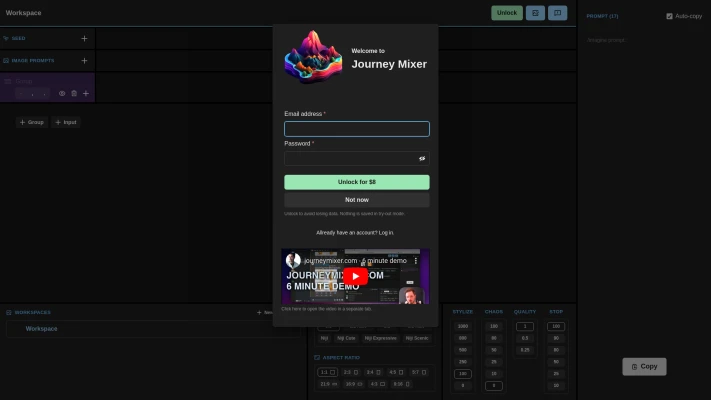
Task: Play the journeymixer 6 minute demo video
Action: click(356, 276)
